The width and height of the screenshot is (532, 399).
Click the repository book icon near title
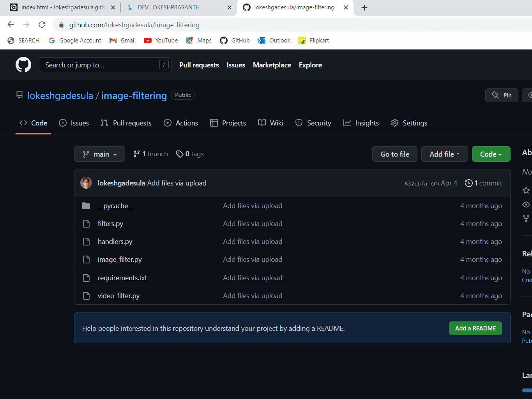pos(19,95)
